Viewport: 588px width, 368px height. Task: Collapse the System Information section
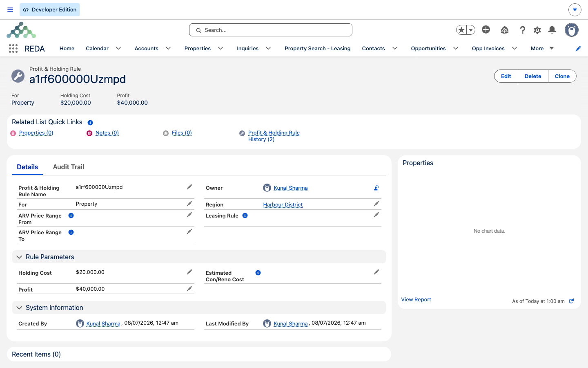click(19, 308)
